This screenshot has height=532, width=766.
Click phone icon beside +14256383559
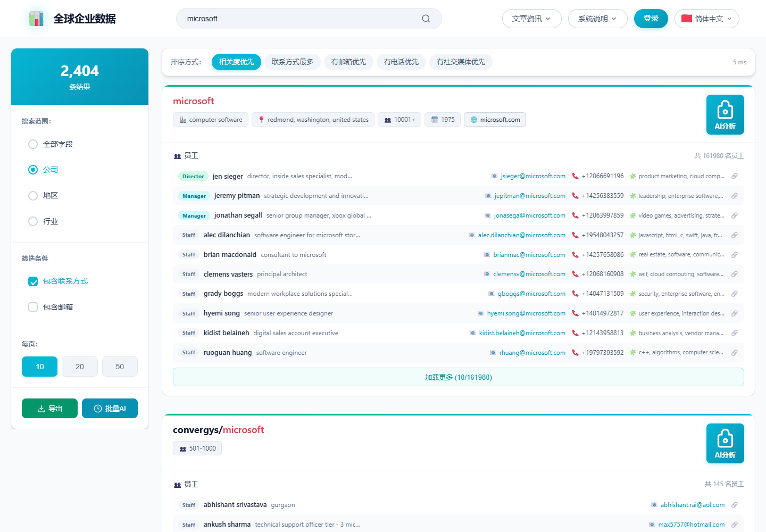pos(575,196)
